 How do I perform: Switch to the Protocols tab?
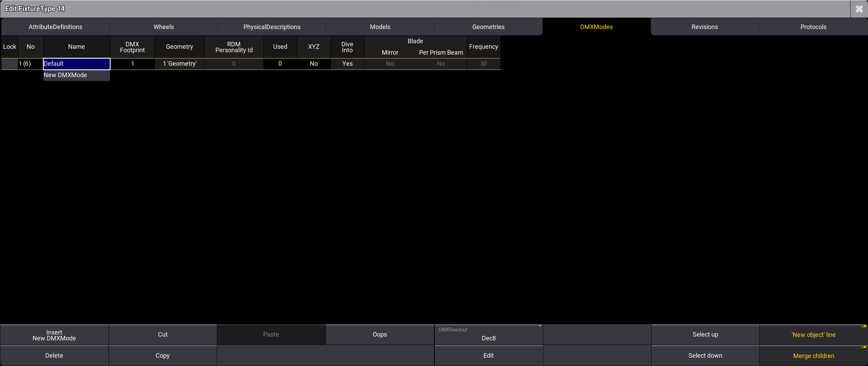[x=813, y=27]
